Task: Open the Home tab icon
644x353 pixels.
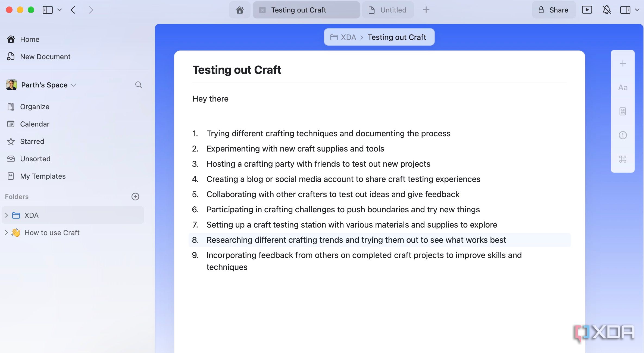Action: [x=239, y=10]
